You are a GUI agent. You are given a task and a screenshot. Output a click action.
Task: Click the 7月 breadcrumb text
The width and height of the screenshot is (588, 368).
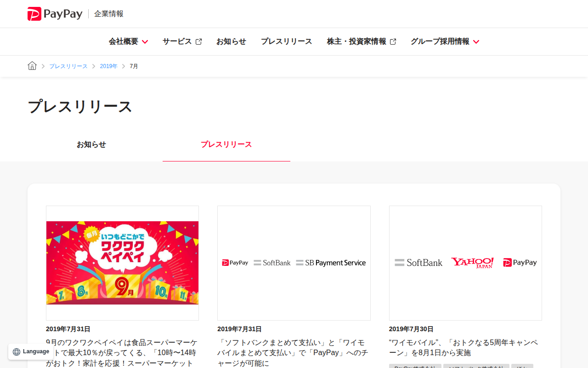134,66
